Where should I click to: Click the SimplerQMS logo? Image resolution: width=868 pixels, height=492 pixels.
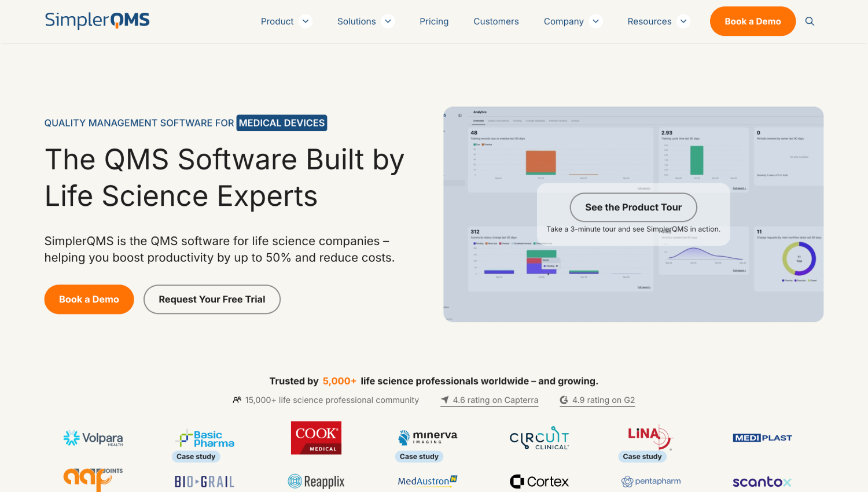pyautogui.click(x=97, y=20)
